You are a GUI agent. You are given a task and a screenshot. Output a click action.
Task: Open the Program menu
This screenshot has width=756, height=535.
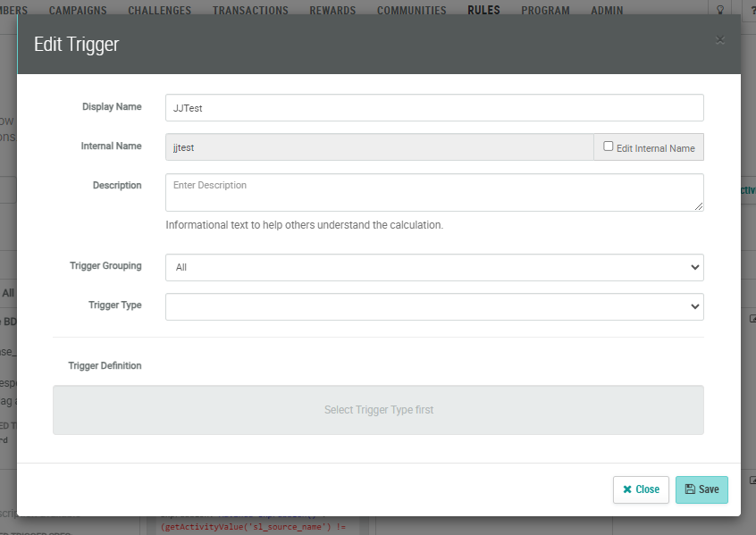click(x=545, y=11)
